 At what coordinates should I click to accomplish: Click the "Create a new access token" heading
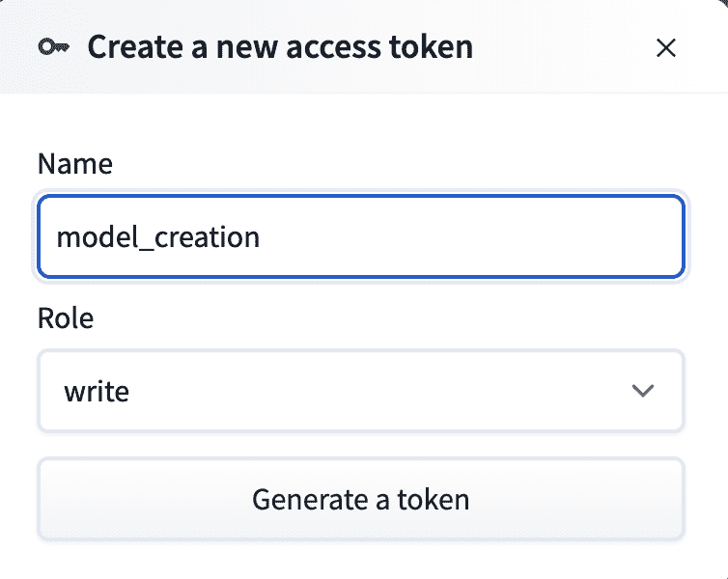pos(280,47)
